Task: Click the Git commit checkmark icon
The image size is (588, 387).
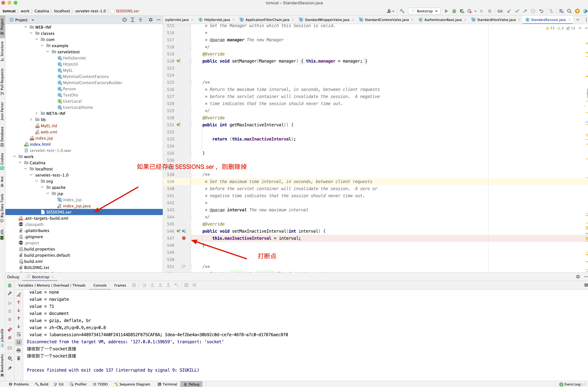Action: coord(517,11)
